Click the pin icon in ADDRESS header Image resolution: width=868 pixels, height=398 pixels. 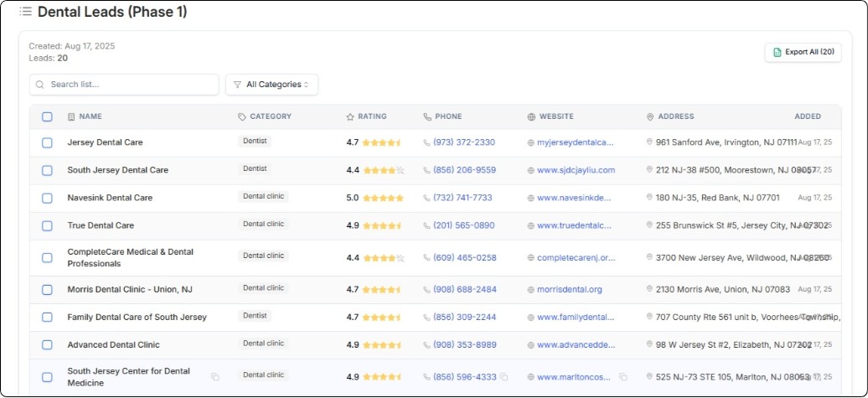[x=650, y=116]
